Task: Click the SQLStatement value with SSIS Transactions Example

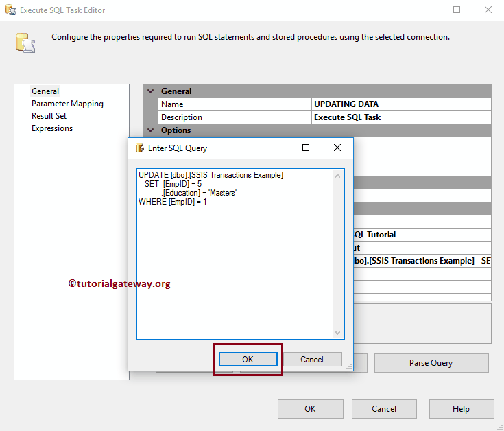Action: [x=422, y=261]
